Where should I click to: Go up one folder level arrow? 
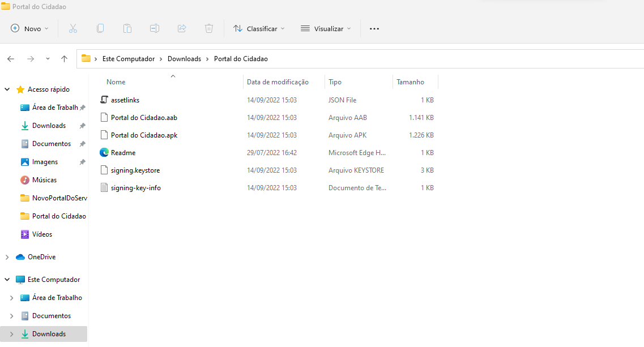tap(64, 59)
